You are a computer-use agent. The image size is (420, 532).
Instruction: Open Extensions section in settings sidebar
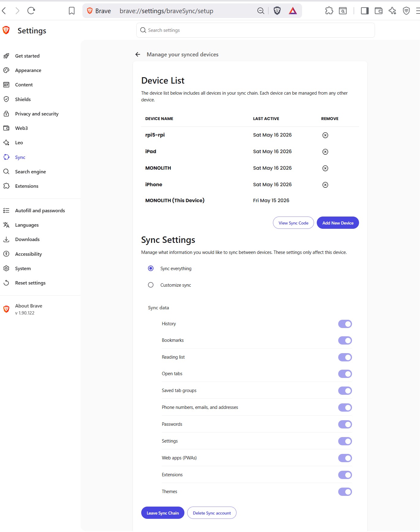tap(27, 186)
